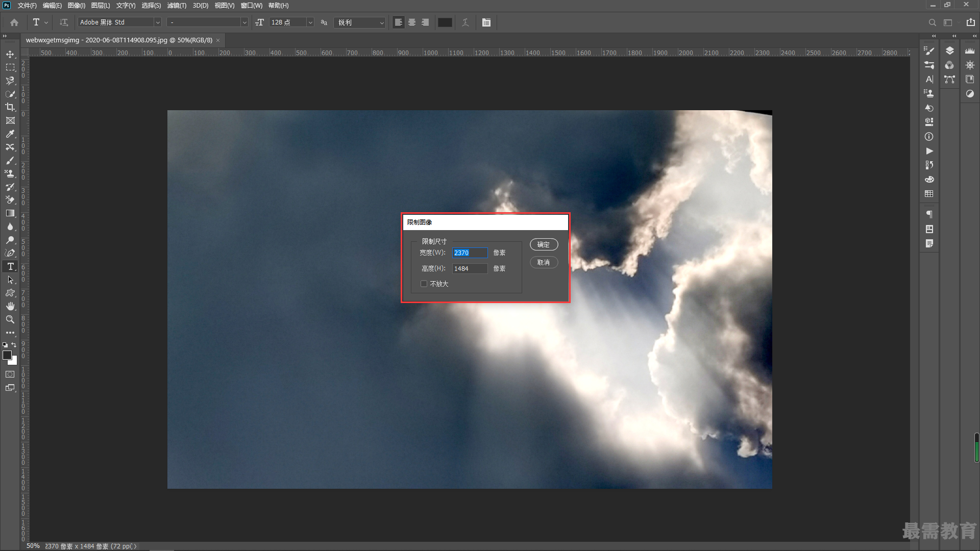Image resolution: width=980 pixels, height=551 pixels.
Task: Enable the 不放大 checkbox
Action: pos(424,284)
